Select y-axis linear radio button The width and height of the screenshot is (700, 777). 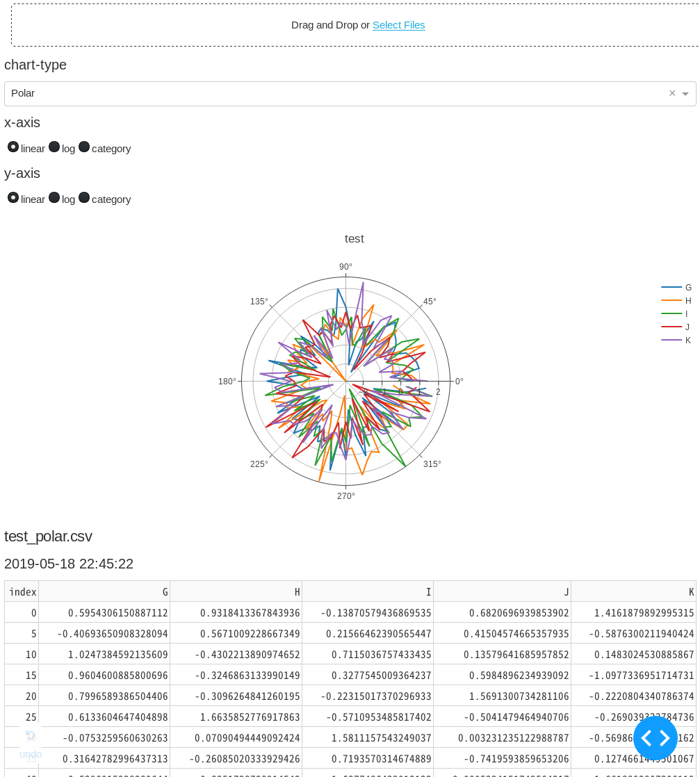13,197
